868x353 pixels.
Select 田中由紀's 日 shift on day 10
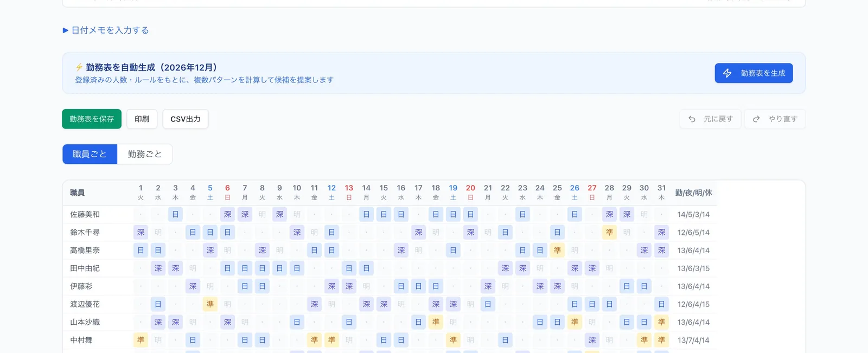(297, 268)
